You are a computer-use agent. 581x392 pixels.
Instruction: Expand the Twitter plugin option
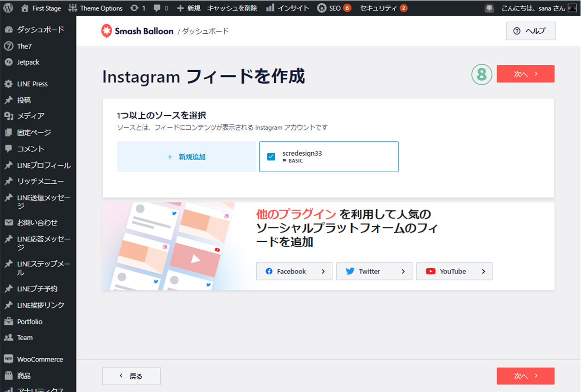[x=374, y=271]
